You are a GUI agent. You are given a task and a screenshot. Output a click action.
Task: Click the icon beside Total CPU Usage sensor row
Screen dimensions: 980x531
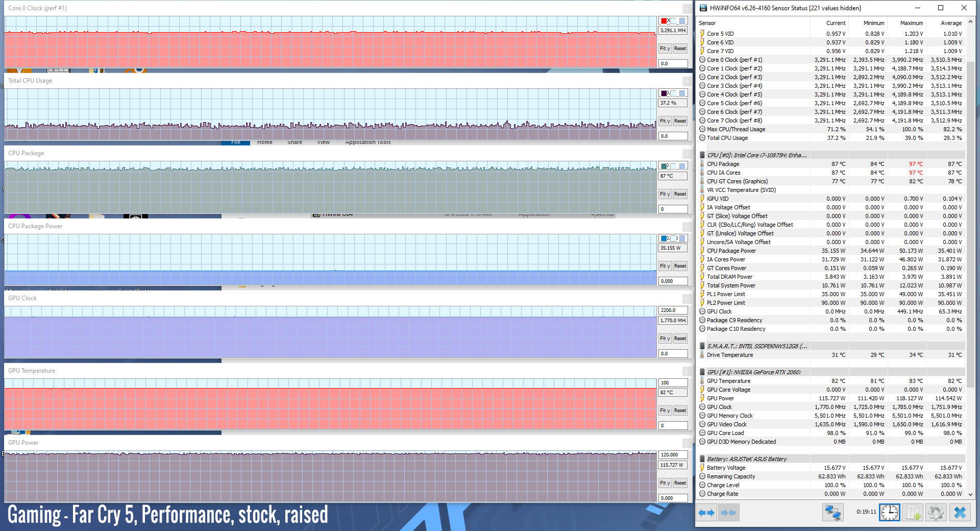(x=702, y=138)
